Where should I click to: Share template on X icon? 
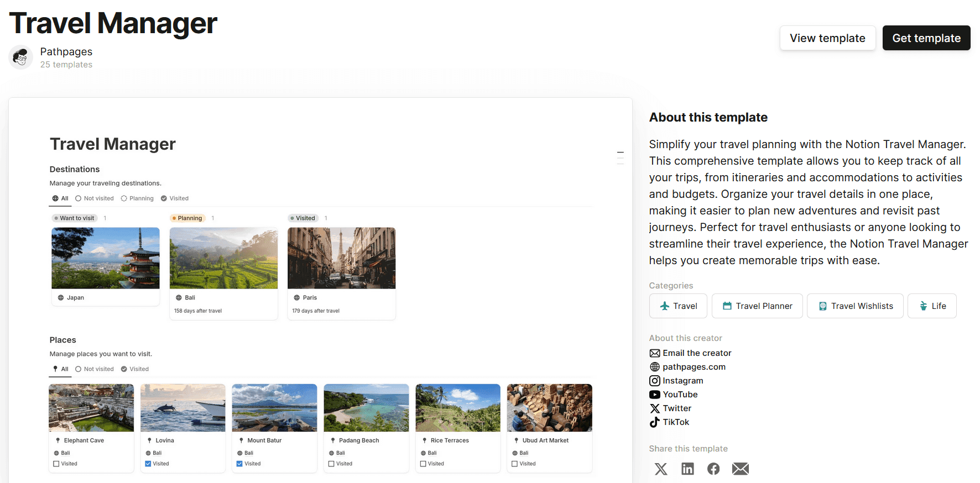click(x=661, y=469)
